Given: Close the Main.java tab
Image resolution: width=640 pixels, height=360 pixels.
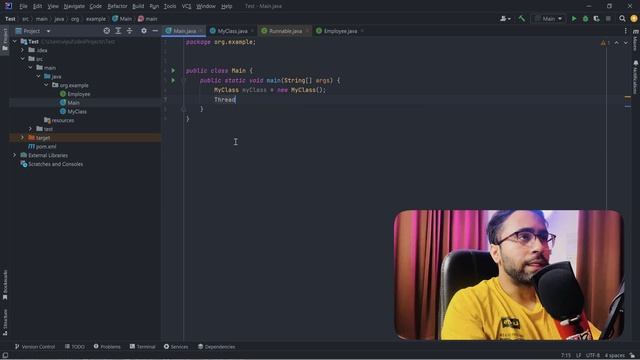Looking at the screenshot, I should (200, 31).
